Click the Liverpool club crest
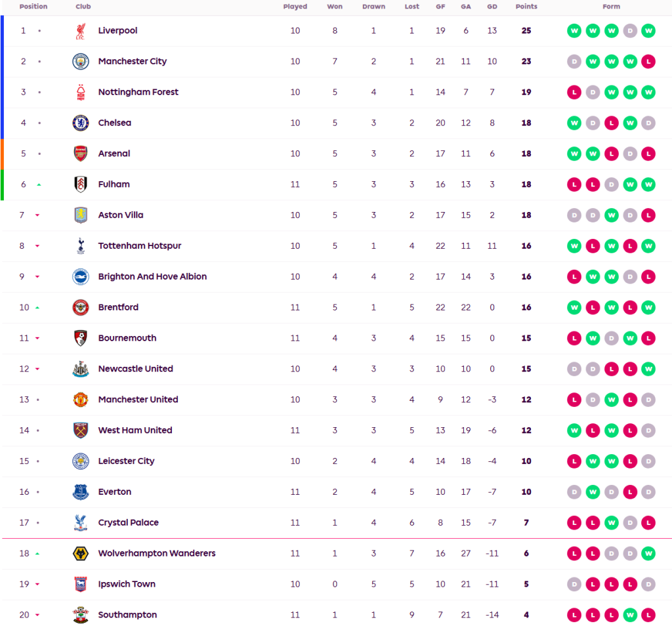This screenshot has width=672, height=626. pos(80,31)
